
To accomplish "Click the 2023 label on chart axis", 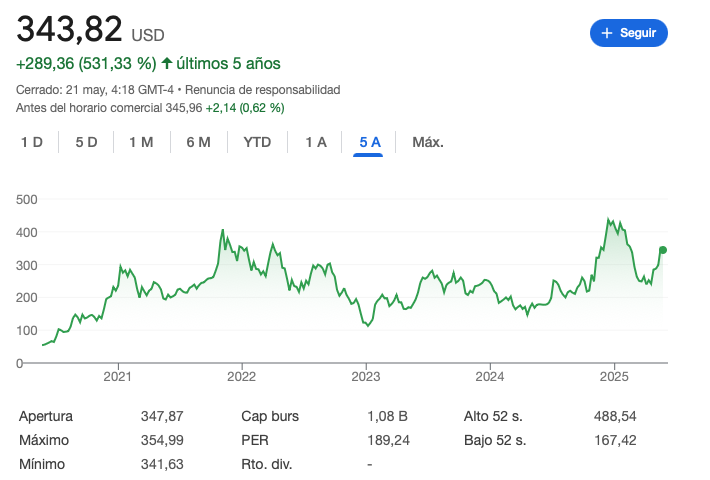I will pos(366,377).
